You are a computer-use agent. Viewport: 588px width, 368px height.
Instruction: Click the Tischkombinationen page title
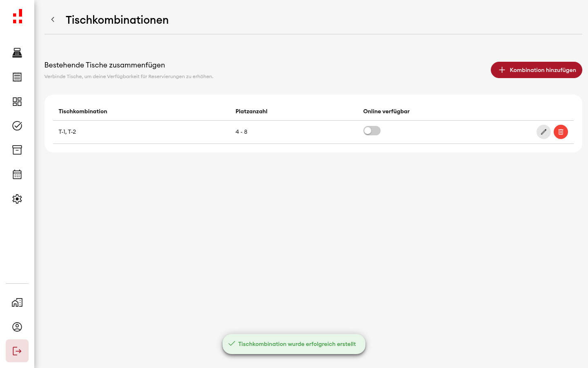117,20
